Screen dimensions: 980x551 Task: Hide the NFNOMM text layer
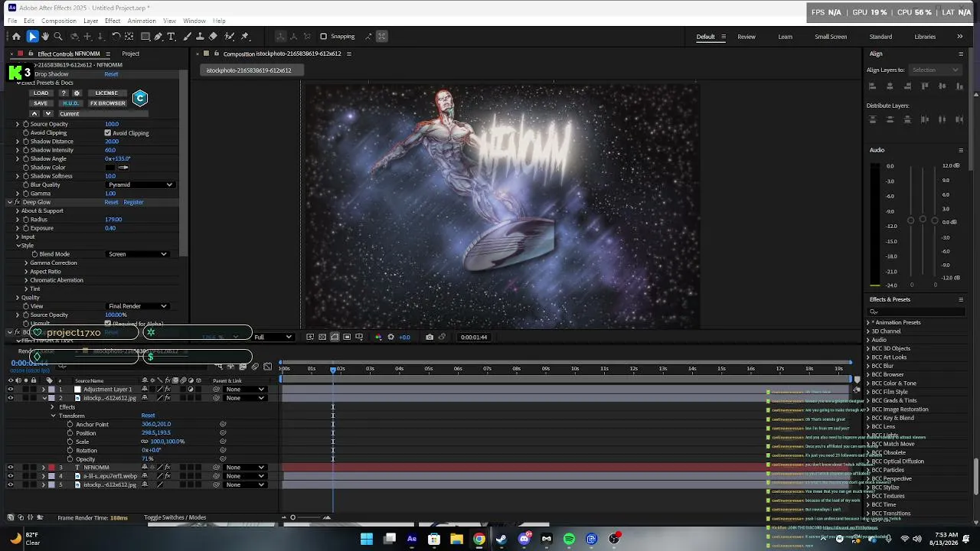coord(11,468)
